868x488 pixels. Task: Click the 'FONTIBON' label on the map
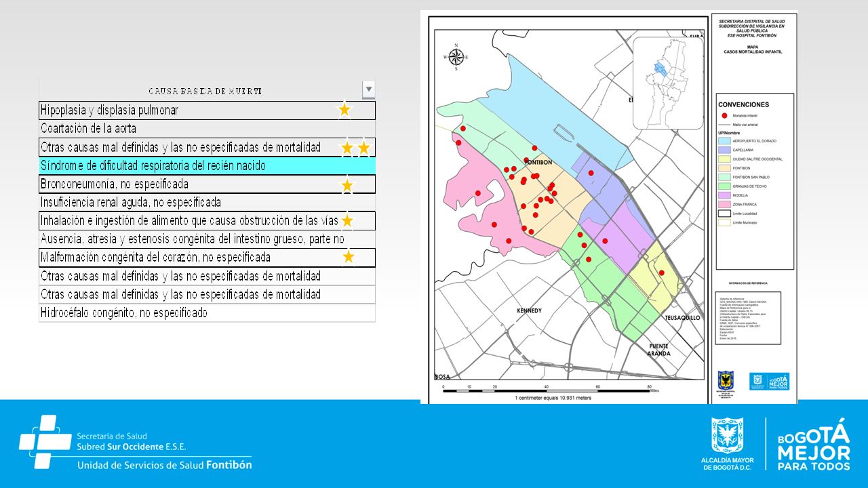coord(539,163)
